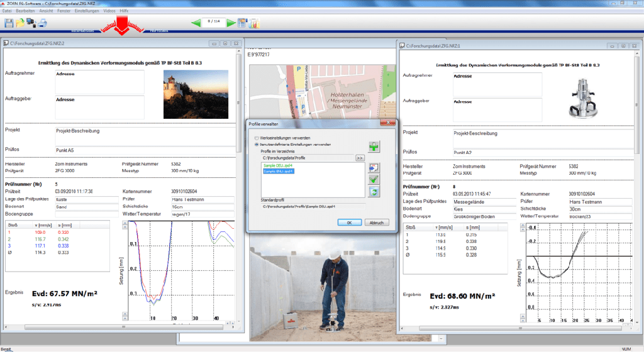Click Bodengruppe field Grobkörniger Boden
Viewport: 644px width, 352px height.
point(484,217)
